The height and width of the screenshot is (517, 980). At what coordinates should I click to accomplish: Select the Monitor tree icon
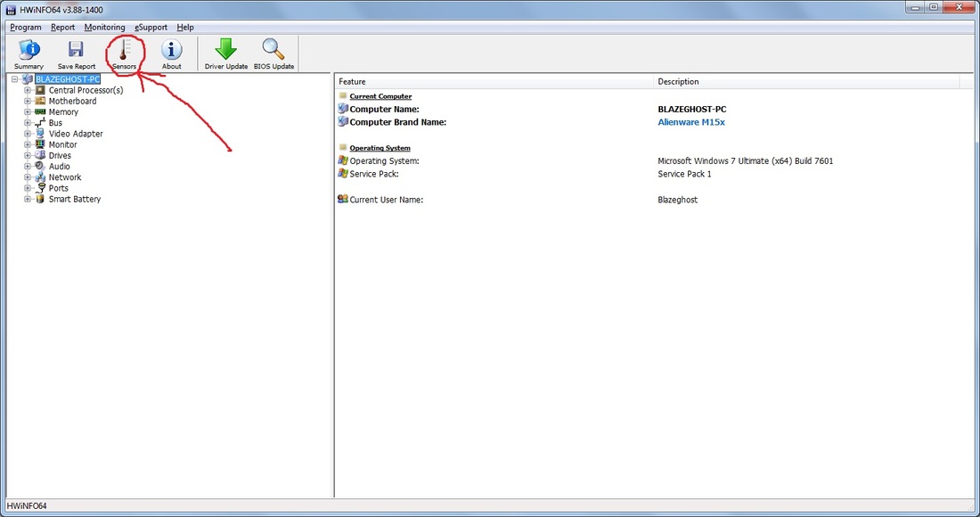(x=41, y=144)
